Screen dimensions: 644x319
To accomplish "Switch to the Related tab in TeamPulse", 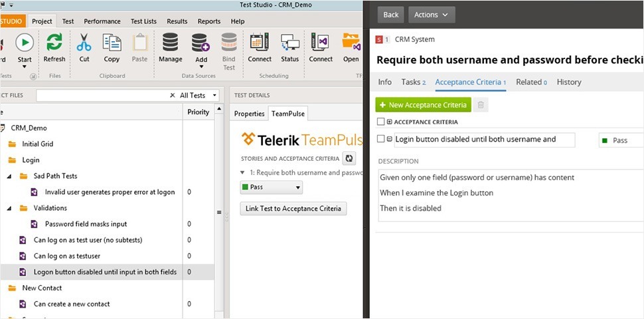I will click(531, 82).
